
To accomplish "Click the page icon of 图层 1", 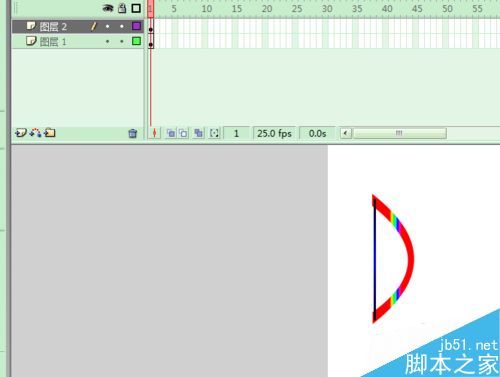I will 31,41.
